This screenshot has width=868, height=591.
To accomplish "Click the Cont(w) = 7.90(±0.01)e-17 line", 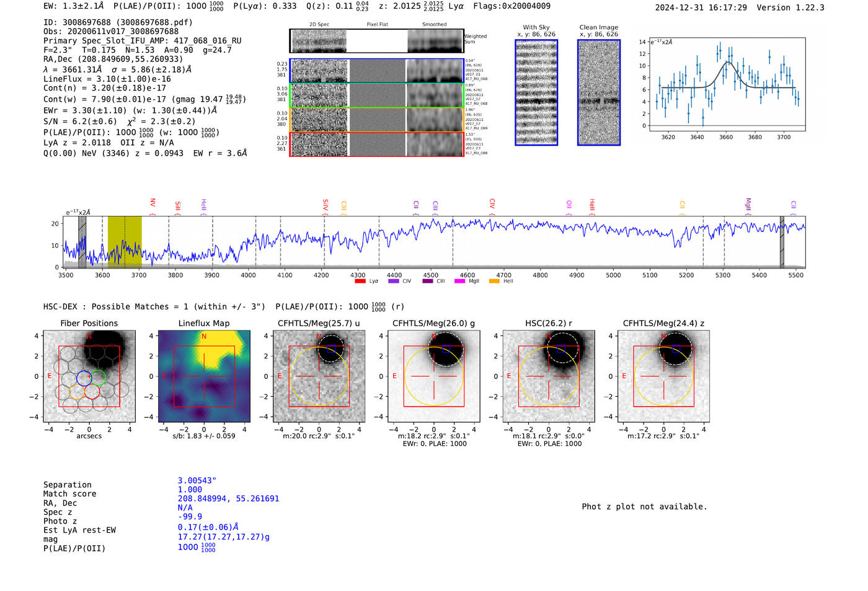I will 145,99.
